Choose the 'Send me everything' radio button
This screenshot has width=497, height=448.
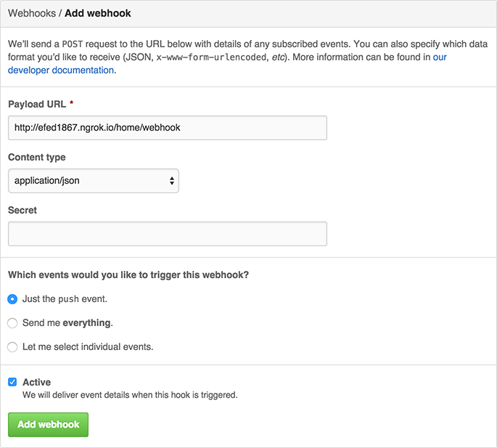tap(12, 322)
